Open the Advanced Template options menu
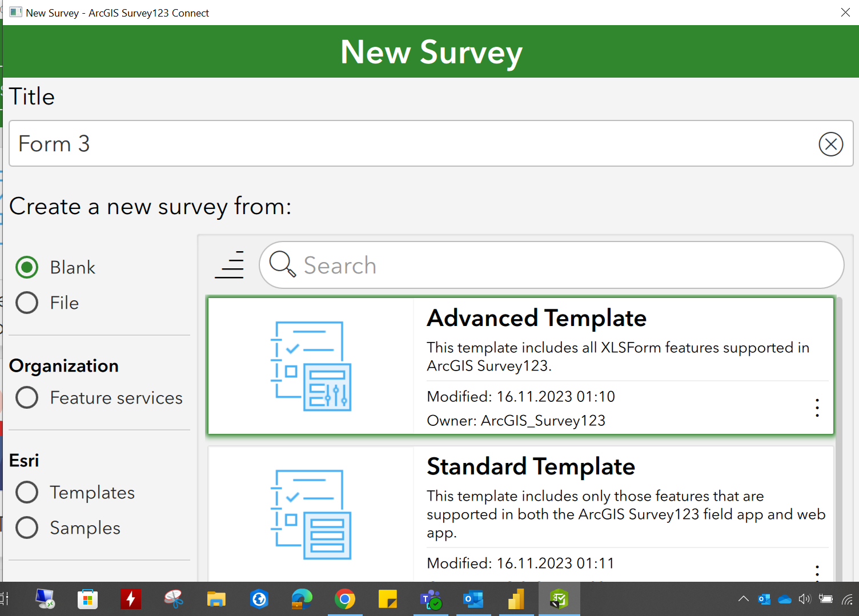 817,408
